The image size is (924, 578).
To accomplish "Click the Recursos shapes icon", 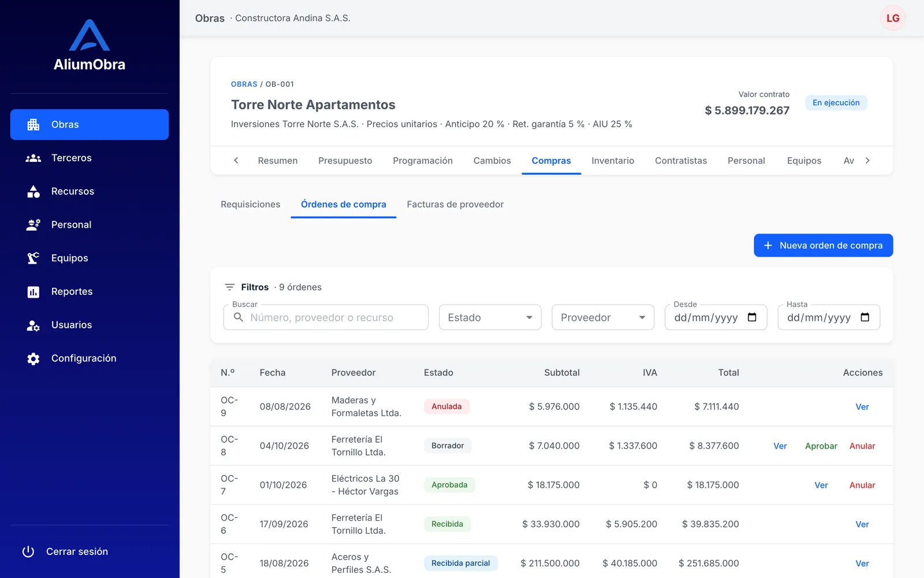I will (x=33, y=191).
